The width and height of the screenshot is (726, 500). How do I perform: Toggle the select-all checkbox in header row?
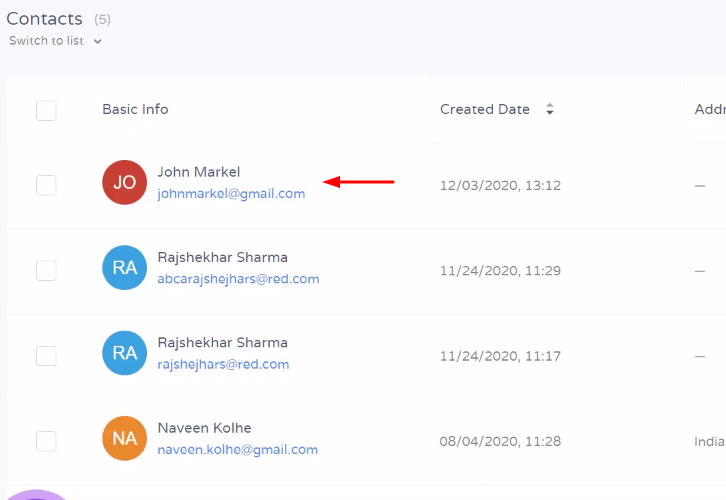(46, 111)
